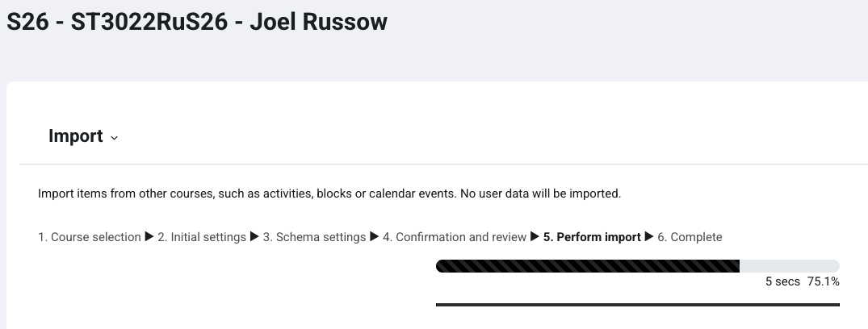
Task: Click the course title S26 - ST3022RuS26 - Joel Russow
Action: (x=197, y=22)
